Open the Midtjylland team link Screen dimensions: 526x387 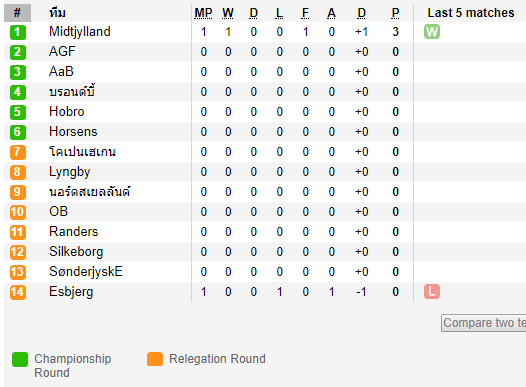coord(80,32)
